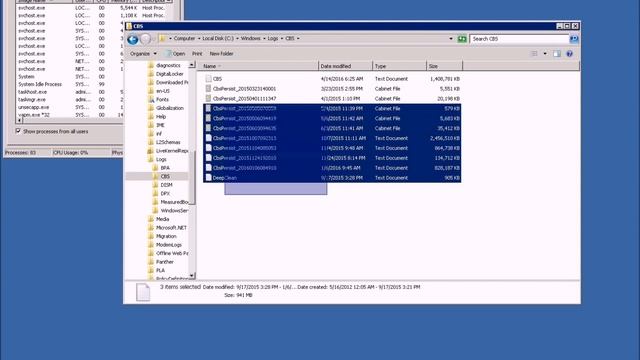
Task: Toggle Show processes from all users checkbox
Action: [x=18, y=131]
